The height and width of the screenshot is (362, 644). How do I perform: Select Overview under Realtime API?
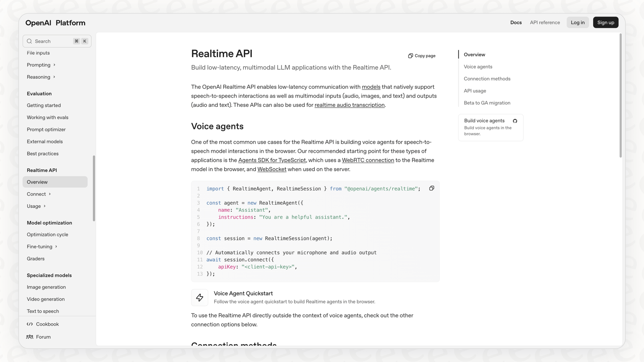point(37,182)
